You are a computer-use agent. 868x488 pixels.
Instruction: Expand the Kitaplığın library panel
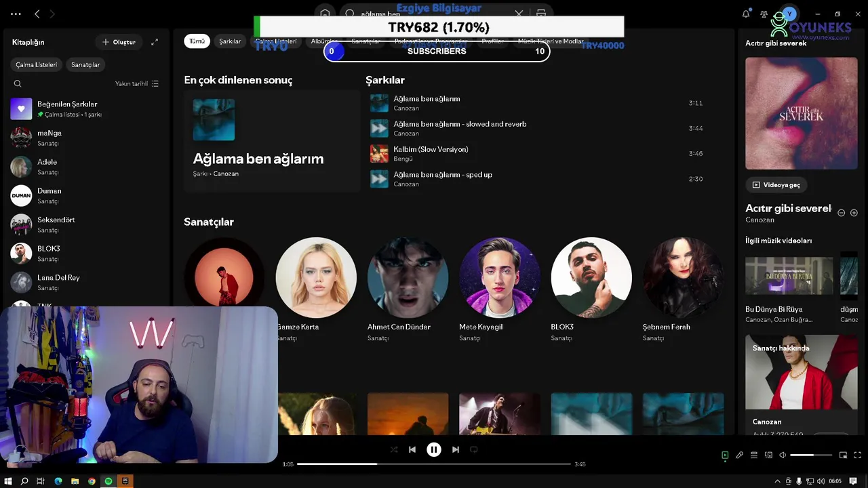[x=155, y=42]
